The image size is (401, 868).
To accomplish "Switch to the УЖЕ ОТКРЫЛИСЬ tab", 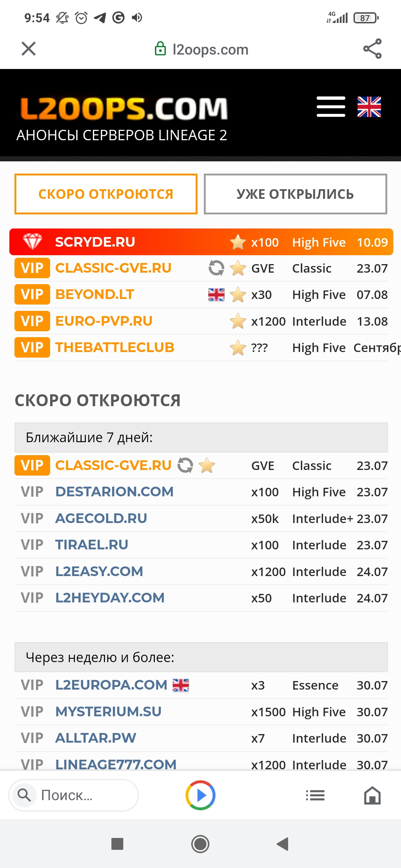I will 296,194.
